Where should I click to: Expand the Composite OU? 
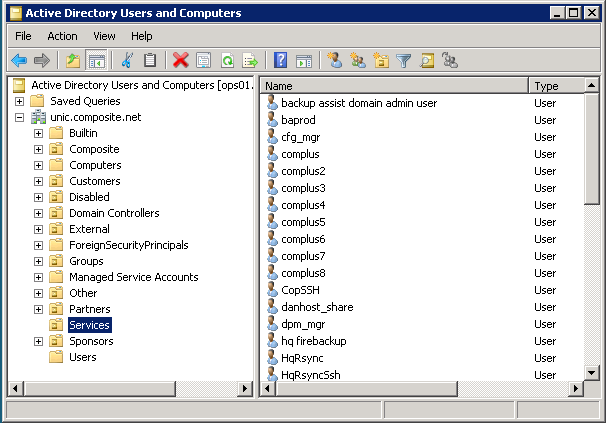(x=38, y=149)
